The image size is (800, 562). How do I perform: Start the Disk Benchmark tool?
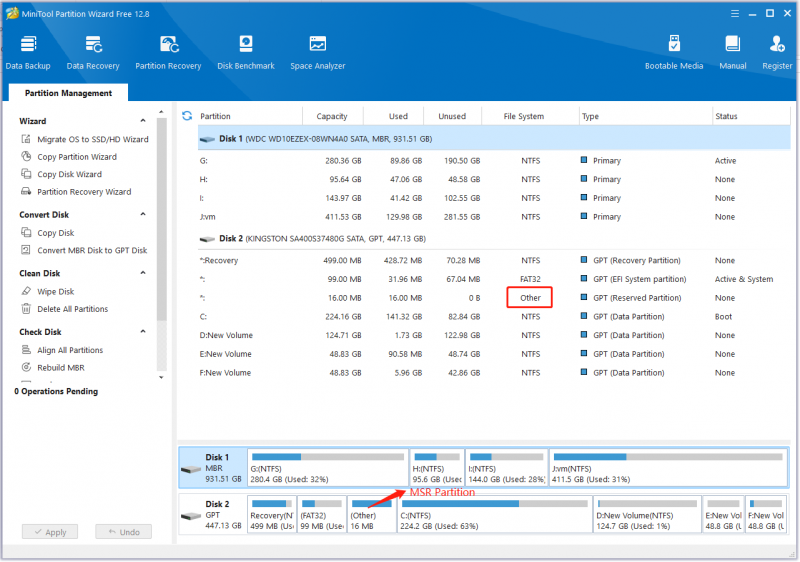[246, 53]
